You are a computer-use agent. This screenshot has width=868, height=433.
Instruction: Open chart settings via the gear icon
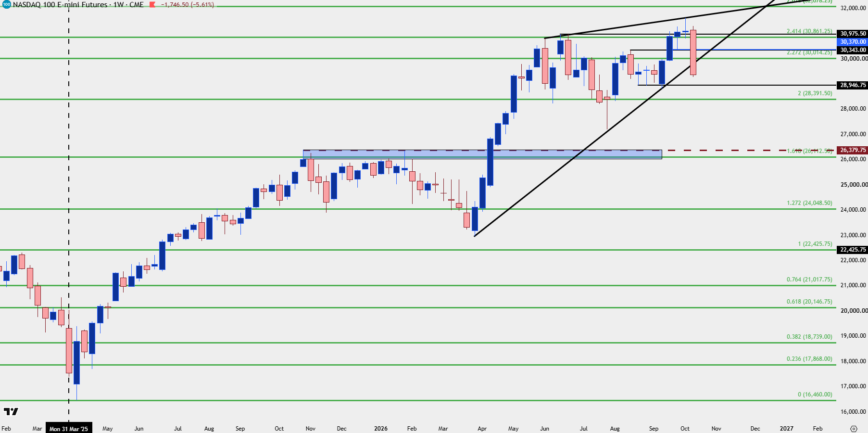[x=854, y=428]
